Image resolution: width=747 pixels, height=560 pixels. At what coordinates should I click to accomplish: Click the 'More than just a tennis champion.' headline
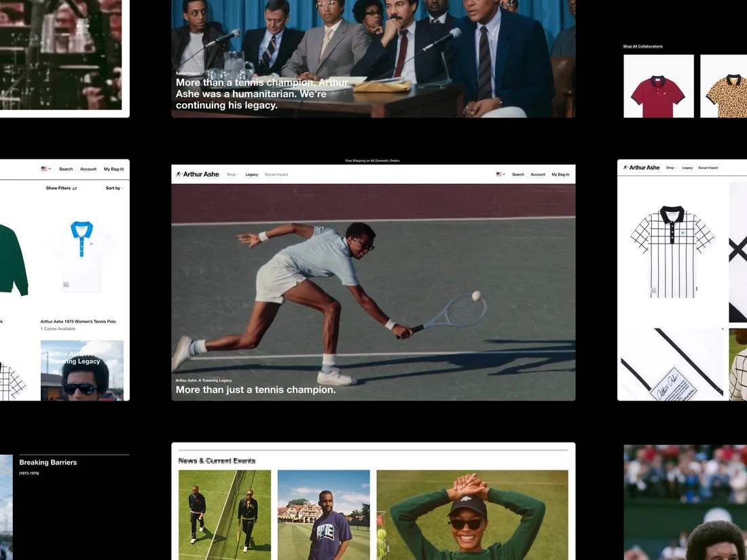[x=256, y=390]
